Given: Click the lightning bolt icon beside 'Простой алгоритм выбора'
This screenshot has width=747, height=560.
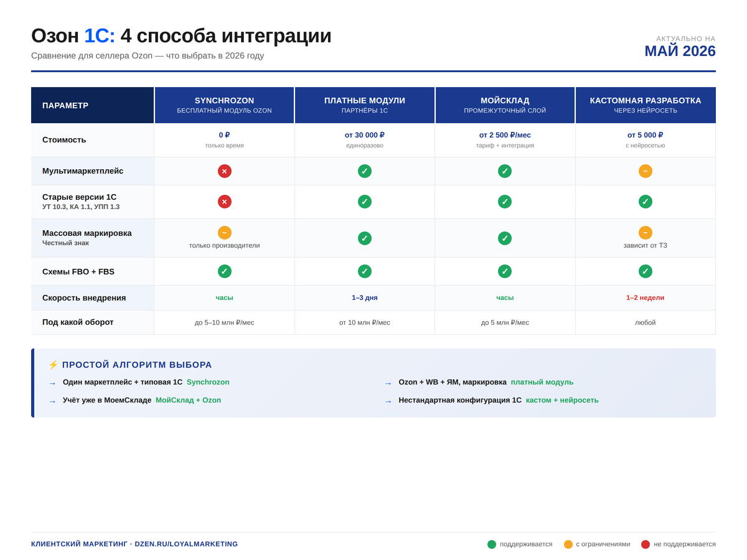Looking at the screenshot, I should [x=53, y=365].
